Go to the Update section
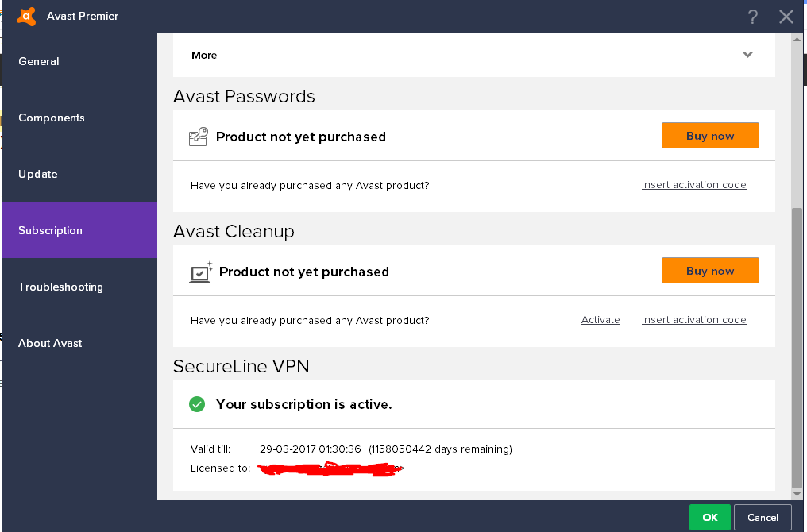Image resolution: width=807 pixels, height=532 pixels. coord(38,174)
